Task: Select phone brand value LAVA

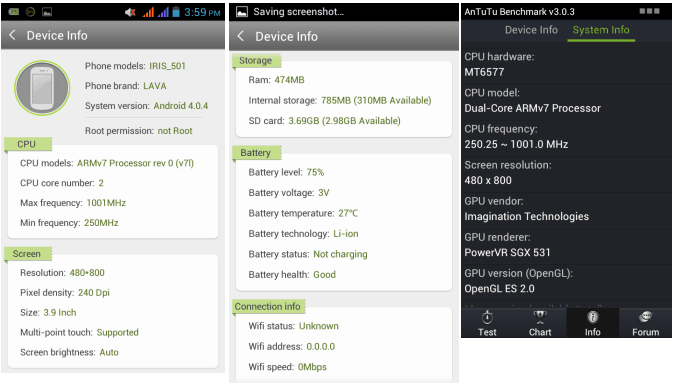Action: click(155, 86)
